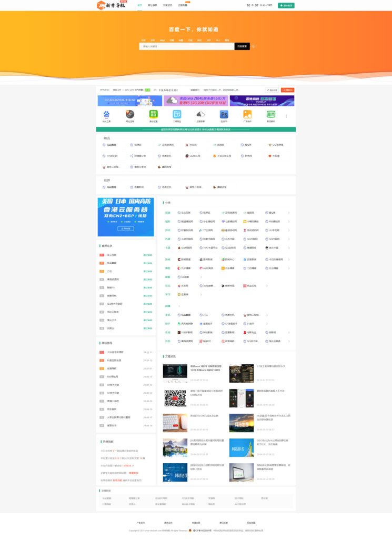Click the orange-red button on the info bar
The width and height of the screenshot is (392, 539).
pos(288,90)
